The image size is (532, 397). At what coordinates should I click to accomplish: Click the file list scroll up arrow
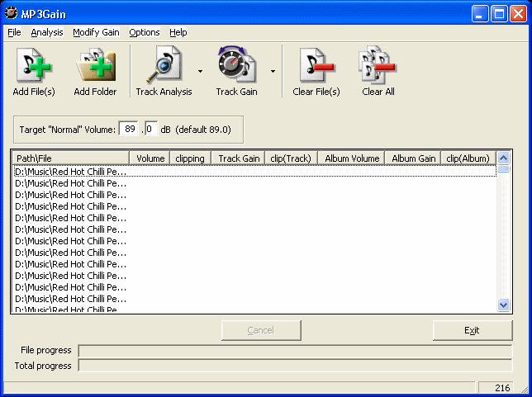[504, 158]
